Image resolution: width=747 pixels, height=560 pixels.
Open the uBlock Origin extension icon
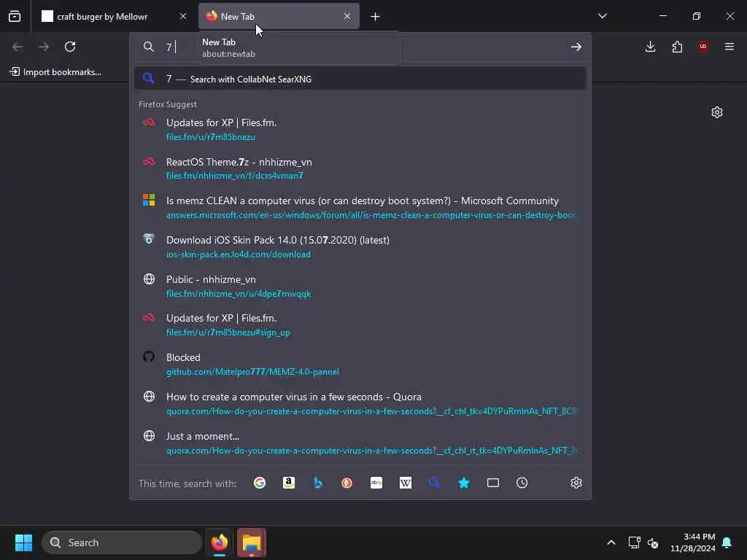point(703,47)
